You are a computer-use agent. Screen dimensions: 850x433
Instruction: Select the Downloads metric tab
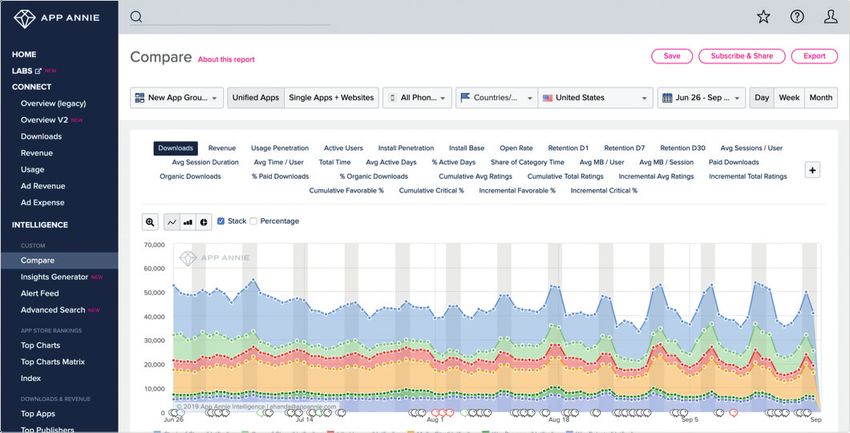point(176,148)
